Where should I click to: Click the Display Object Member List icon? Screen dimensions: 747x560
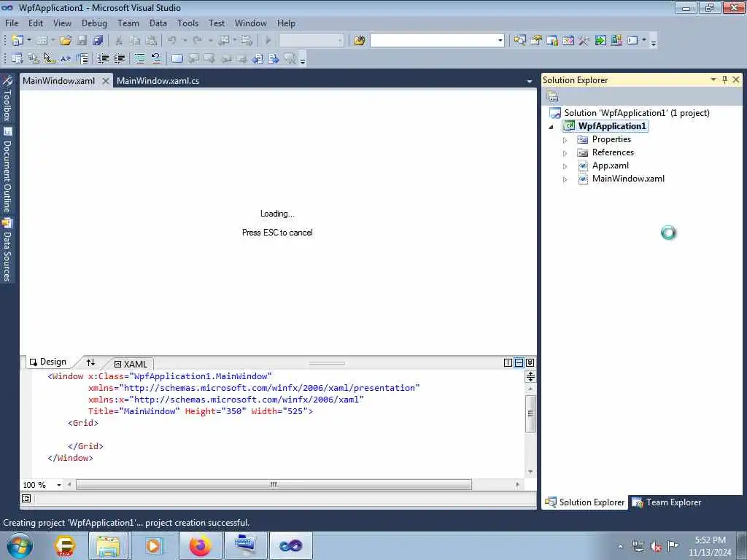(18, 58)
